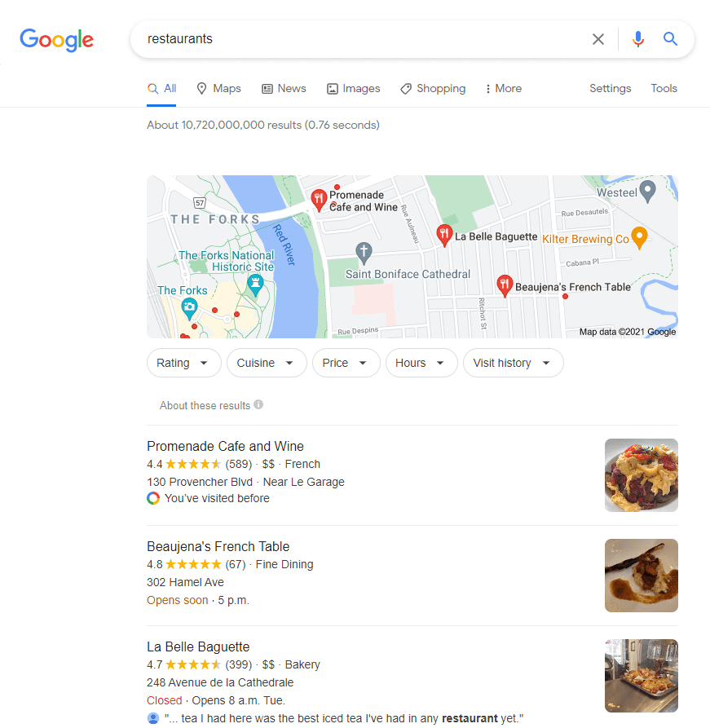
Task: Click Promenade Cafe and Wine map pin
Action: click(319, 201)
